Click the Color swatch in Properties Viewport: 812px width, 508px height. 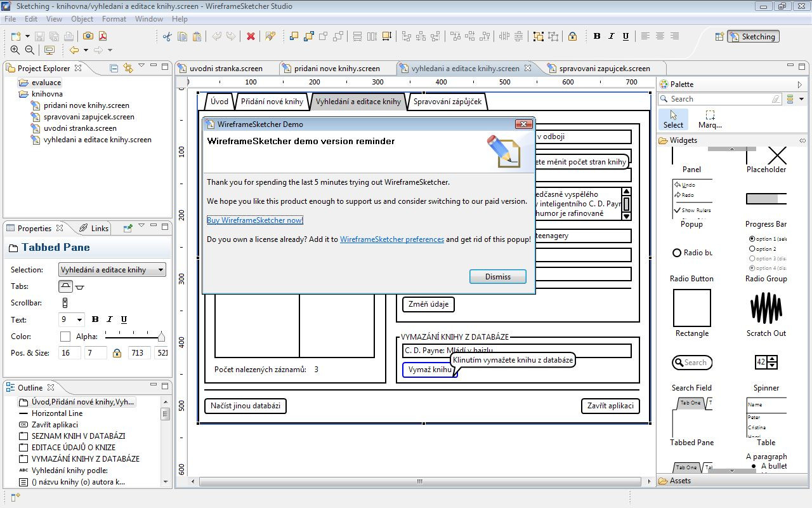(65, 337)
